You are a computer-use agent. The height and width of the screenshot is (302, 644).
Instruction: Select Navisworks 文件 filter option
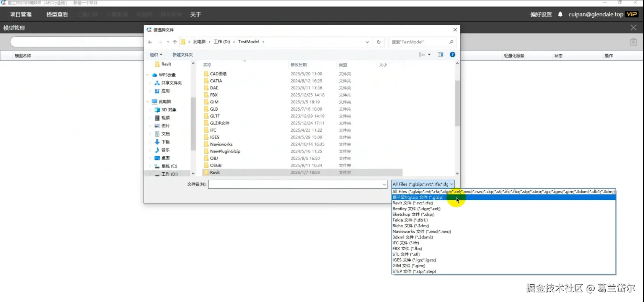[x=504, y=232]
